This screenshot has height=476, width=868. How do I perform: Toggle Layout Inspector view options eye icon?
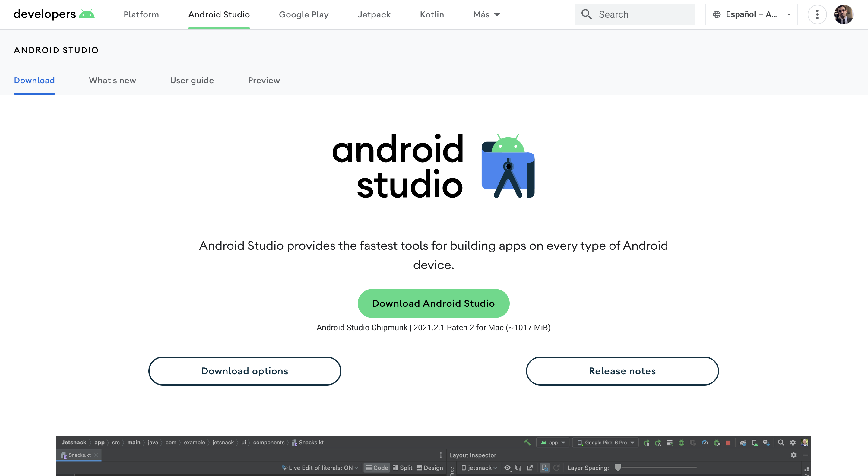[508, 468]
